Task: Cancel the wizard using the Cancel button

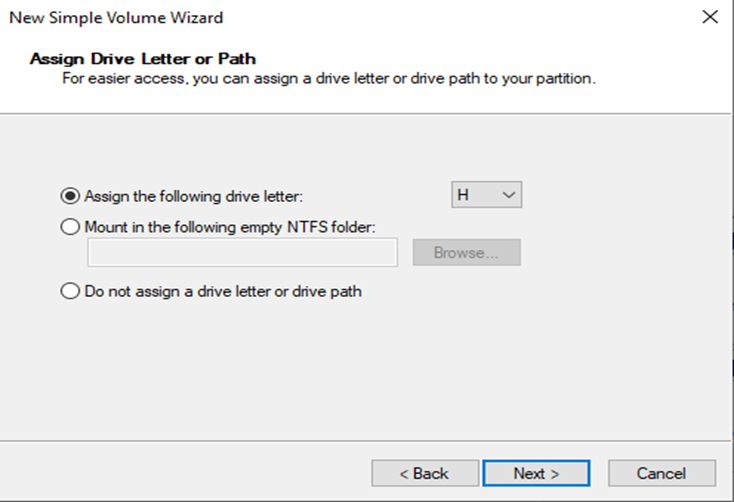Action: pos(661,473)
